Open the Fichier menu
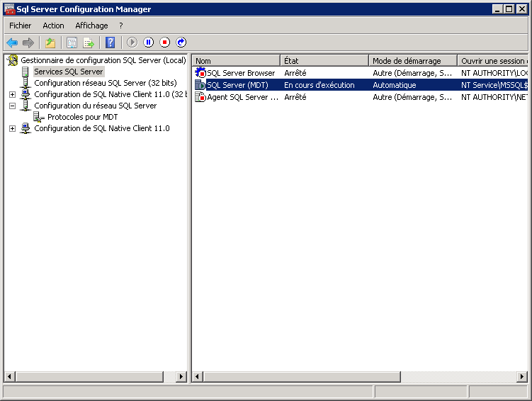Screen dimensions: 532x401 click(20, 26)
